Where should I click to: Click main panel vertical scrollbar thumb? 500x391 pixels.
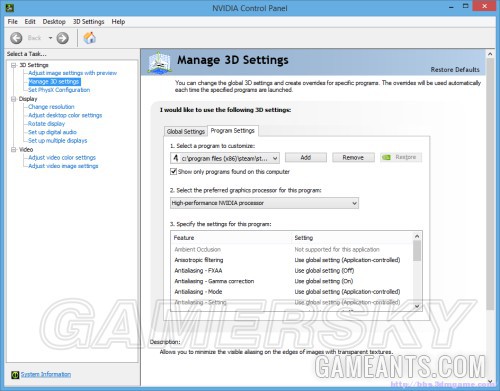(x=490, y=184)
